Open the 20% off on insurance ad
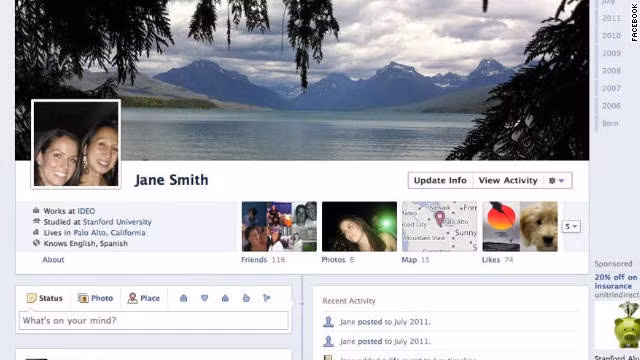The width and height of the screenshot is (640, 360). [x=616, y=282]
